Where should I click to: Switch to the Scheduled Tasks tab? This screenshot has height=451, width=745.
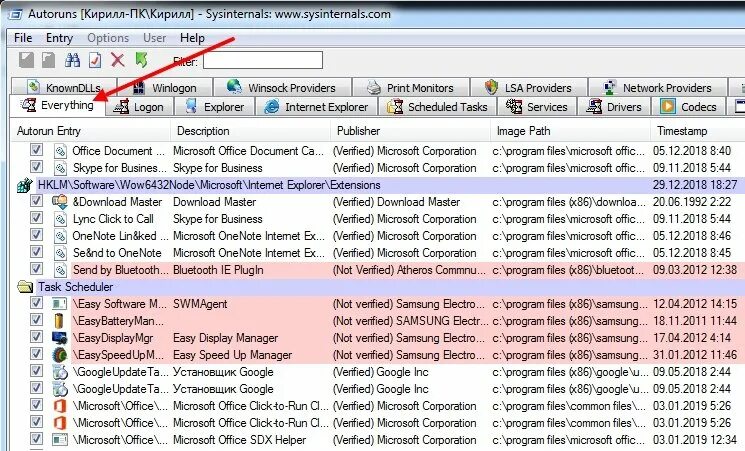pos(437,107)
